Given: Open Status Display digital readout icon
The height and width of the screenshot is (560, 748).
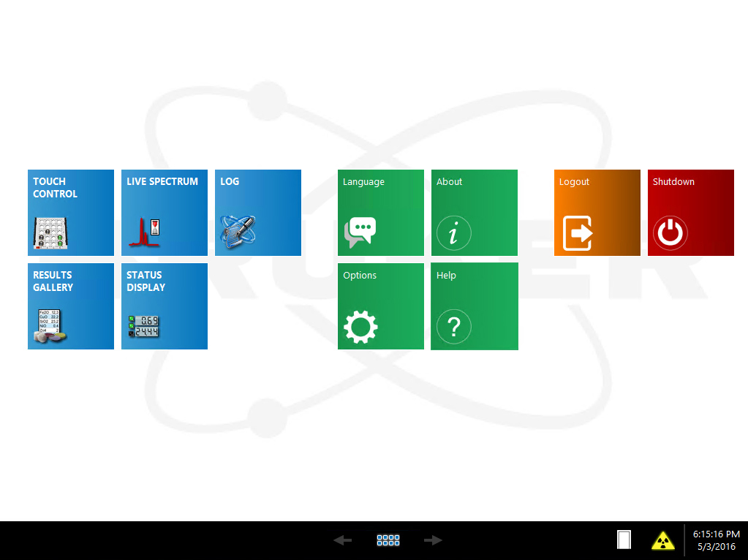Looking at the screenshot, I should coord(144,326).
